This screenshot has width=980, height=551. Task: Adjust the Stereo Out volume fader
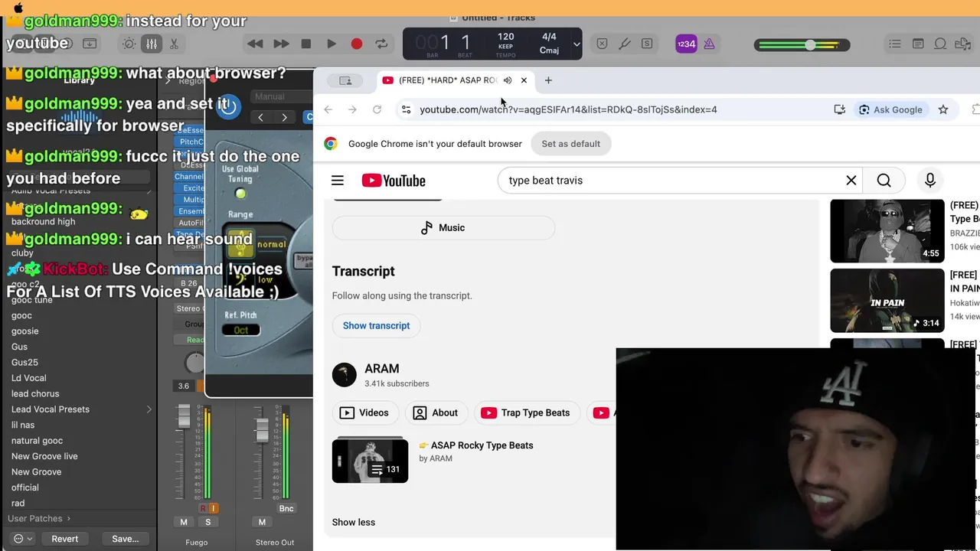point(262,430)
